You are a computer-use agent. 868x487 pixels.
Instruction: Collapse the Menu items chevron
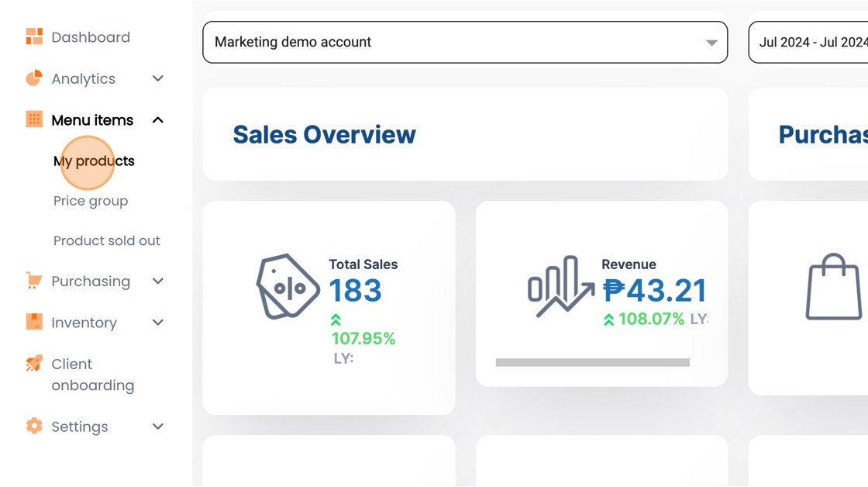point(158,120)
